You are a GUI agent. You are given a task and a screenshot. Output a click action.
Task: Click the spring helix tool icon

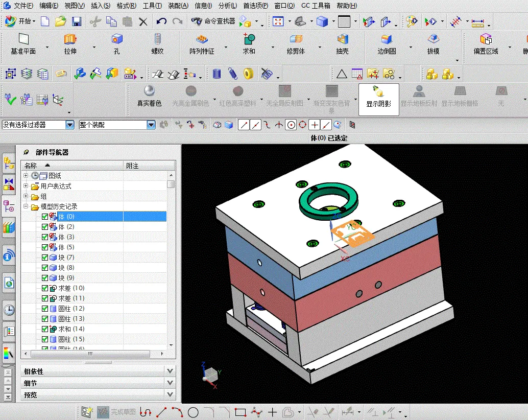(233, 74)
